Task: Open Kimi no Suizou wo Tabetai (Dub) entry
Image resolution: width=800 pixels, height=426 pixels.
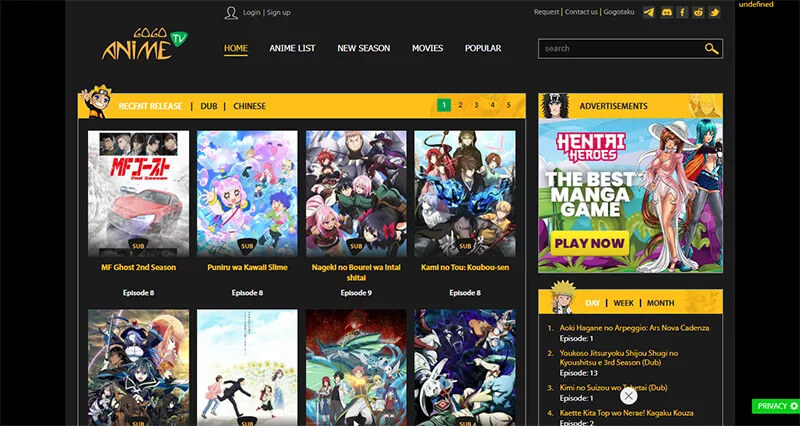Action: (613, 388)
